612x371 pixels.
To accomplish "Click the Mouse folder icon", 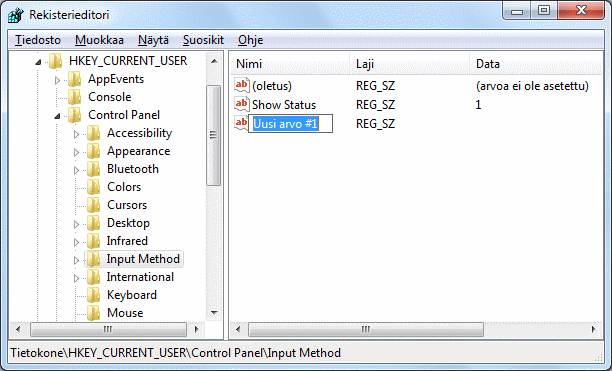I will 93,313.
